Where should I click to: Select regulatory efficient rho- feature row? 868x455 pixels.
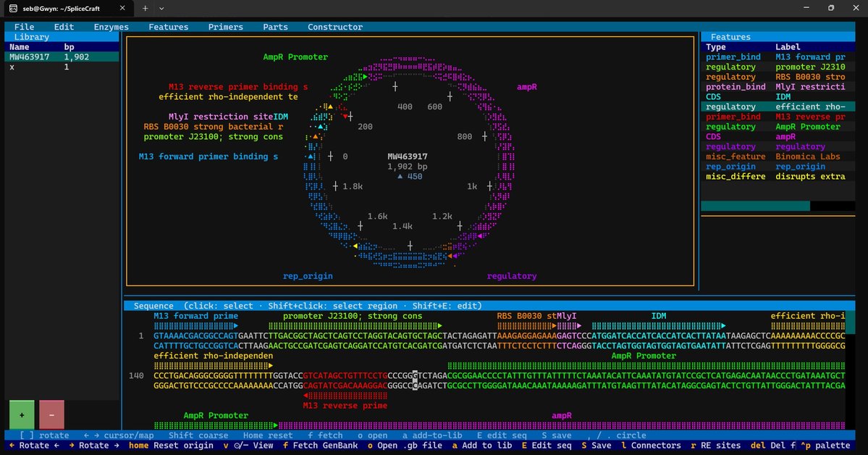pyautogui.click(x=778, y=107)
